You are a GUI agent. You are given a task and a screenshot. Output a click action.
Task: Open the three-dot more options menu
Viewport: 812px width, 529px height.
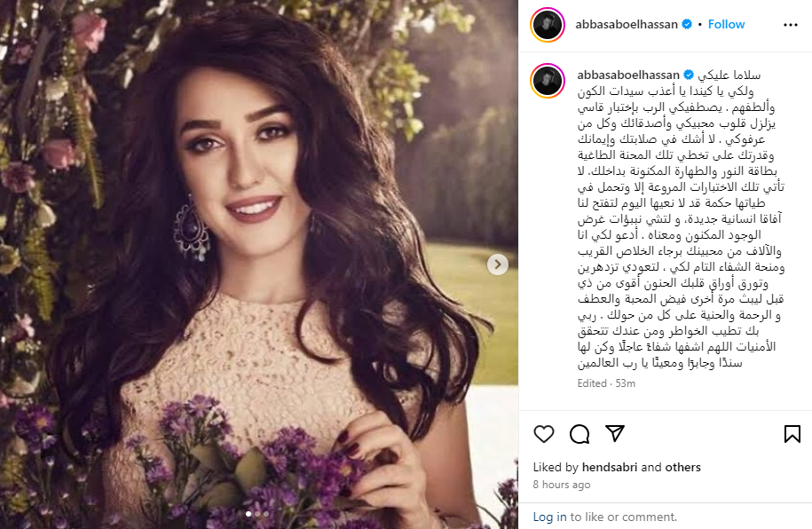(790, 25)
